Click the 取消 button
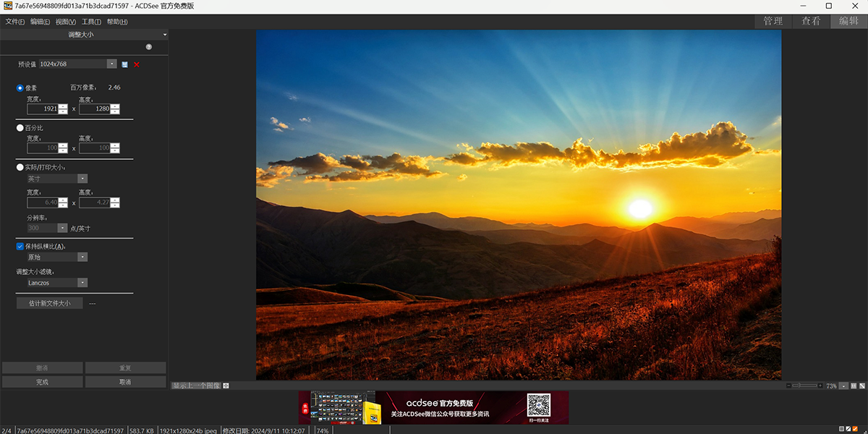The image size is (868, 434). [125, 382]
